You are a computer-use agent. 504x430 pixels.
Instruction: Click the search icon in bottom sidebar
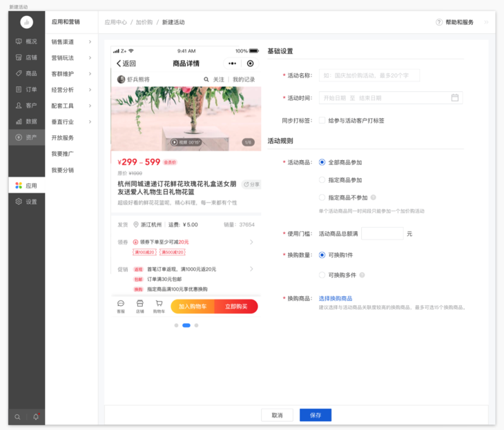point(17,417)
